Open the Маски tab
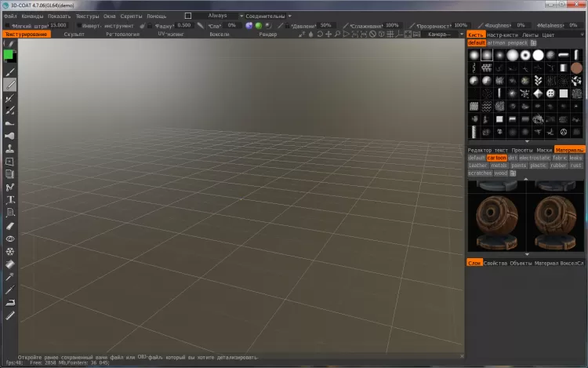The image size is (588, 368). pyautogui.click(x=544, y=150)
